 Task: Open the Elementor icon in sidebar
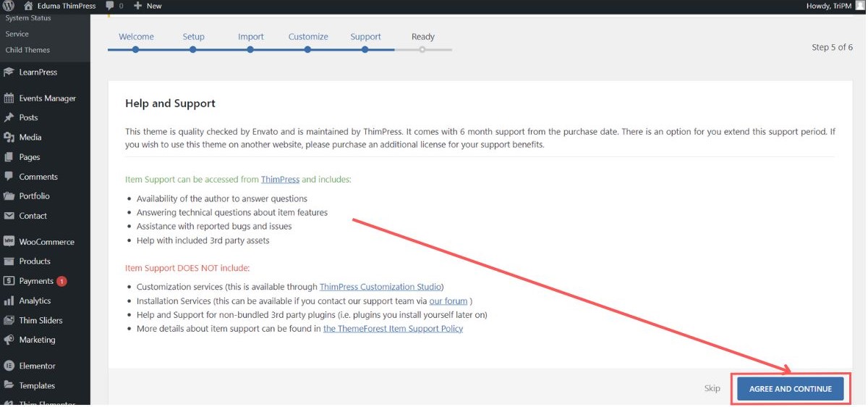pyautogui.click(x=9, y=366)
